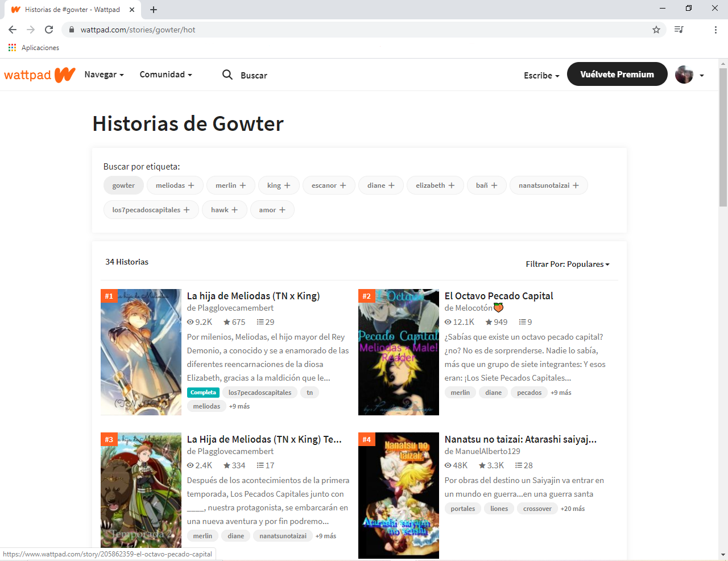Add nanatsunotaizai tag filter

pyautogui.click(x=549, y=185)
